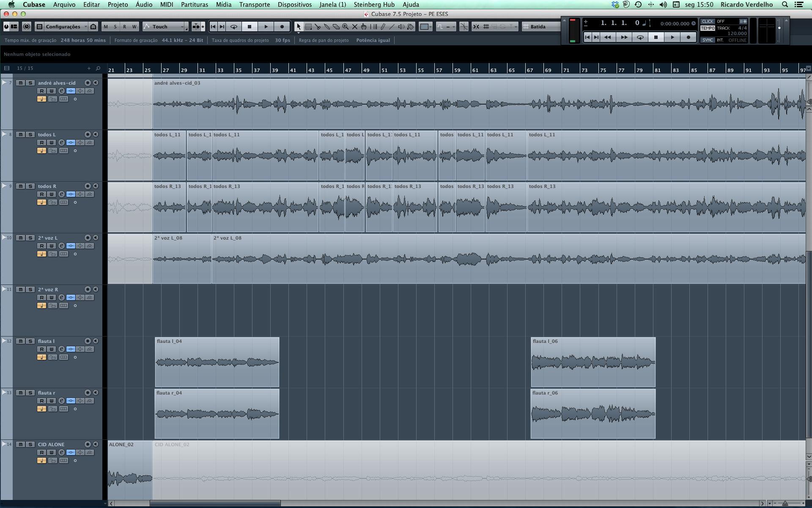Solo the 2ª voz R track
Image resolution: width=812 pixels, height=508 pixels.
click(30, 290)
